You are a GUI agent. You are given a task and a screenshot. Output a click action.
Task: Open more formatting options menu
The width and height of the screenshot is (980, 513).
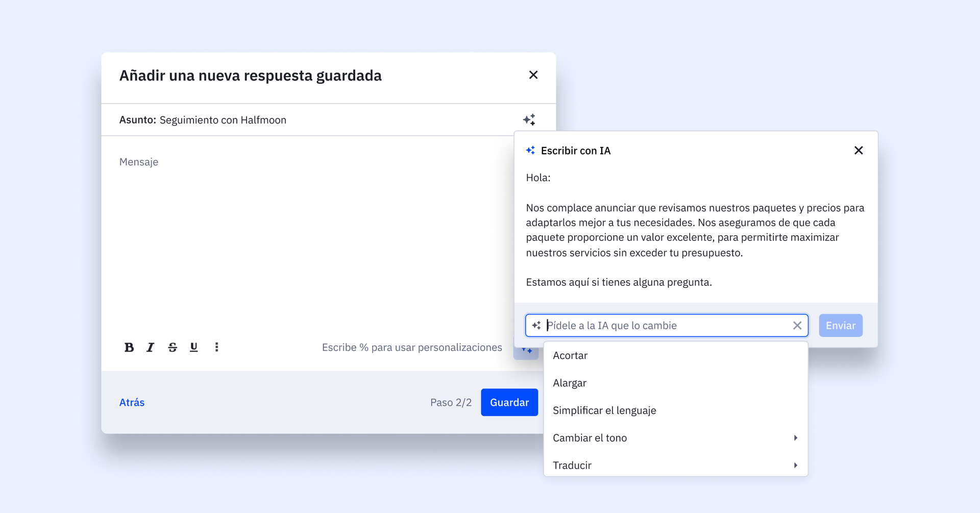[216, 348]
